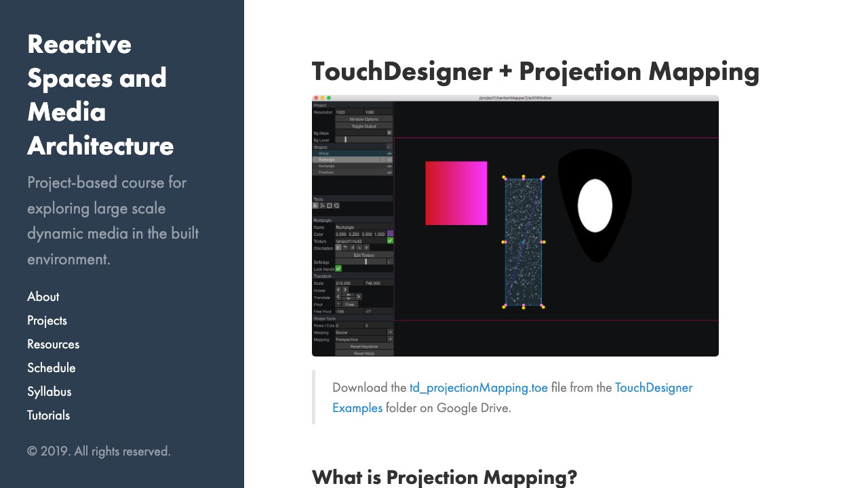The image size is (868, 488).
Task: Download td_projectionMapping.toe file link
Action: point(479,388)
